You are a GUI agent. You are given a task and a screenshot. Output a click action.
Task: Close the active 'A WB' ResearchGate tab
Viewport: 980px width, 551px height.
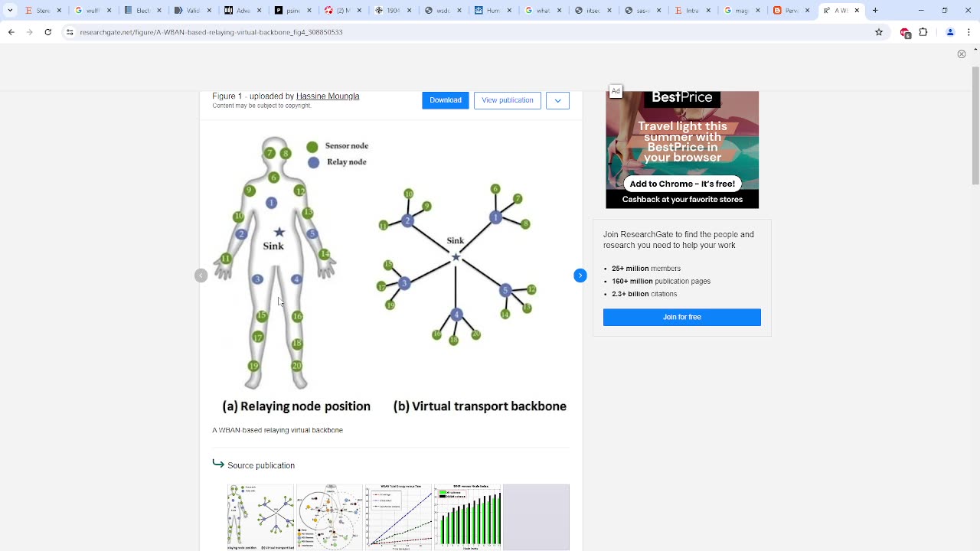point(856,11)
